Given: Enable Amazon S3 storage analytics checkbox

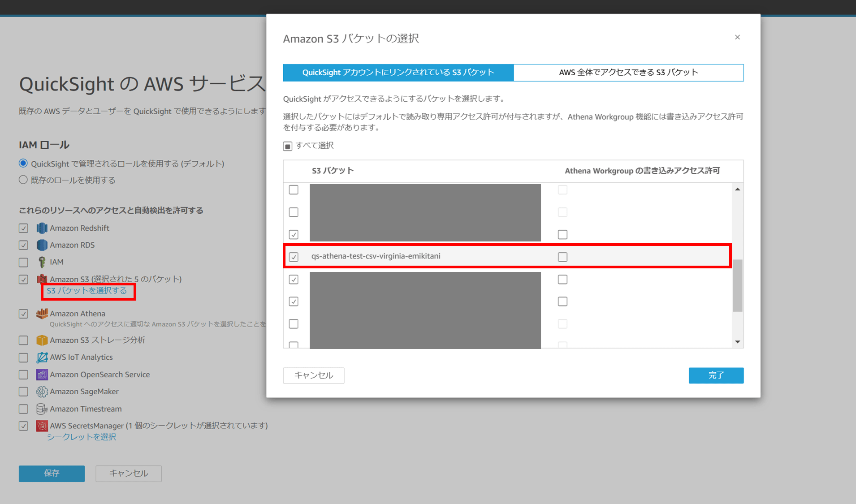Looking at the screenshot, I should click(x=23, y=340).
